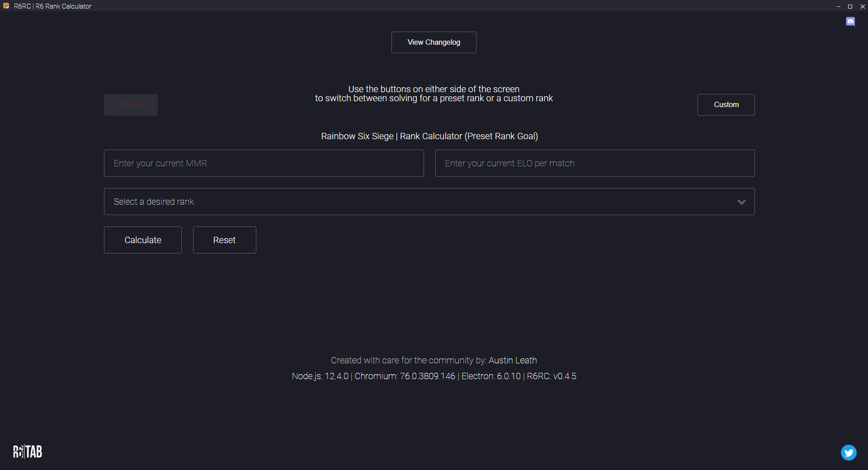
Task: Open the R6TAB logo link
Action: point(27,451)
